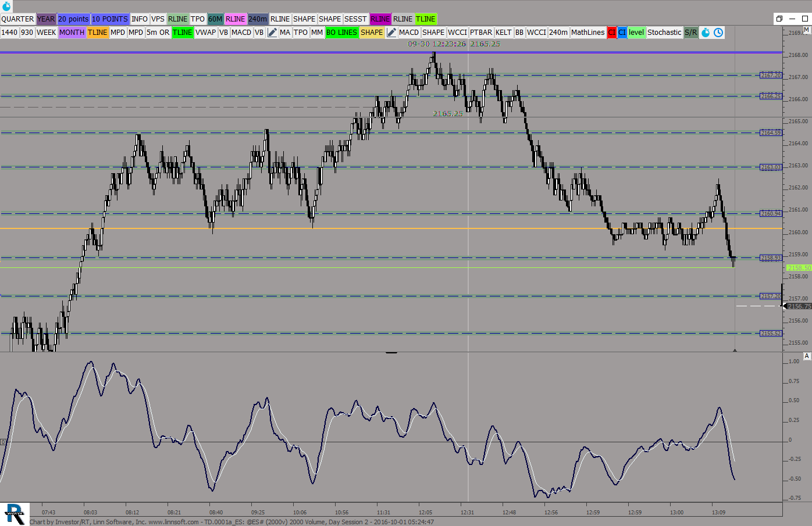Click the current price 2156.75 marker
The height and width of the screenshot is (526, 812).
pyautogui.click(x=799, y=306)
